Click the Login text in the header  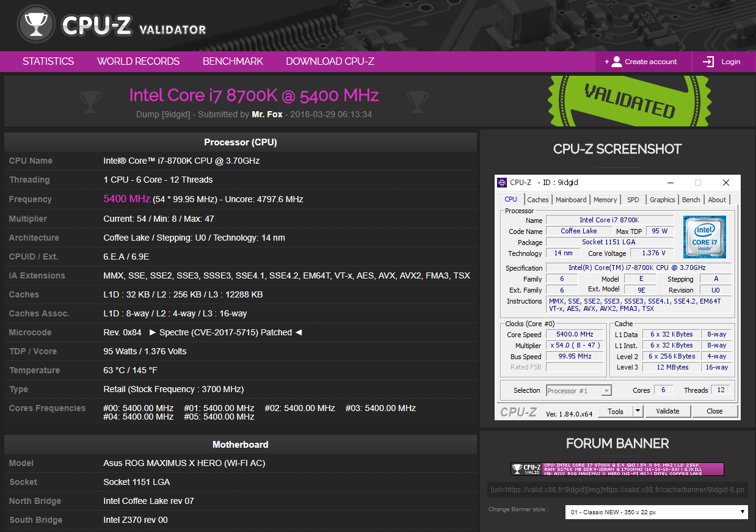(731, 62)
